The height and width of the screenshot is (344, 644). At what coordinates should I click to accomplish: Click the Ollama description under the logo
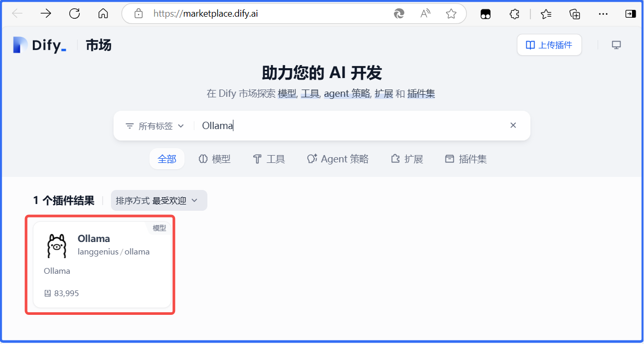click(x=57, y=271)
